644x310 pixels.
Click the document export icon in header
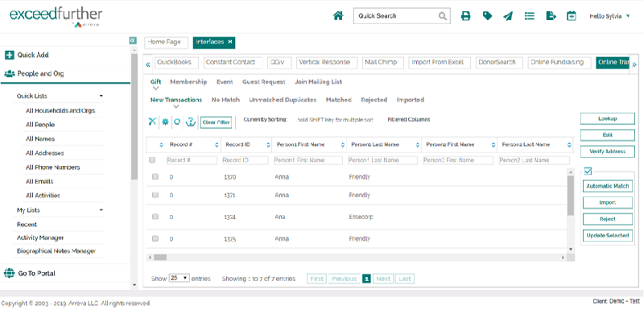[x=551, y=16]
